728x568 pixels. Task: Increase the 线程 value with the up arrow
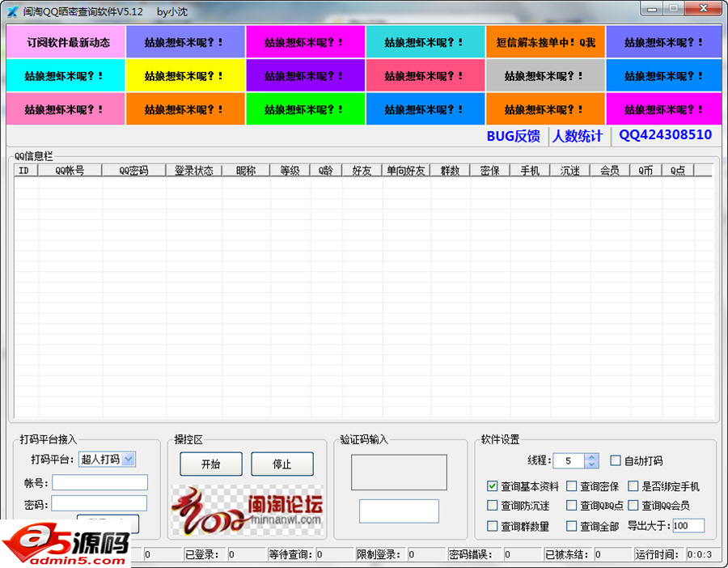591,456
